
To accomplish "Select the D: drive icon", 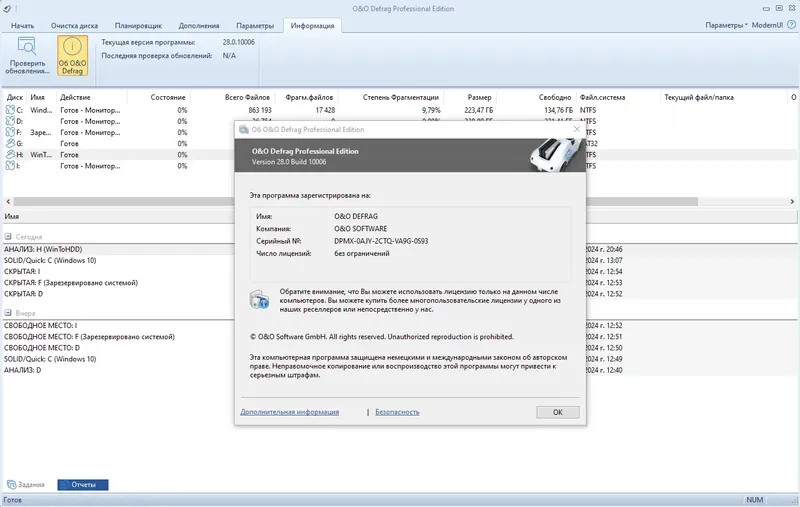I will [x=10, y=121].
